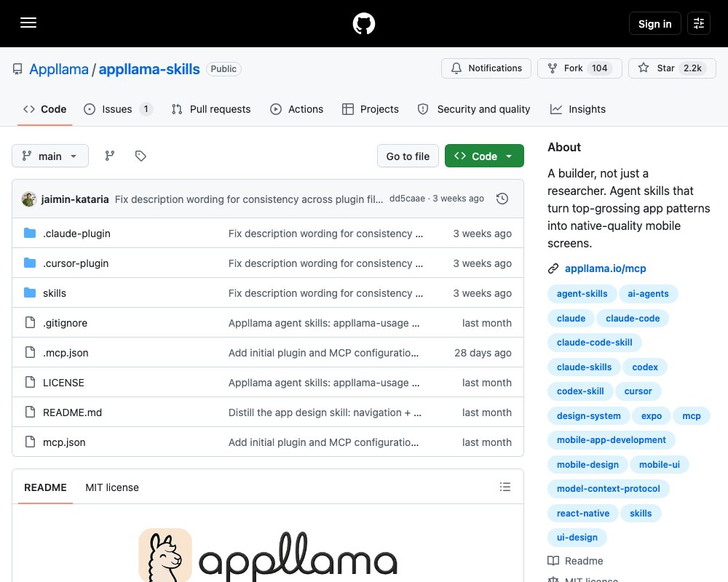Open commit dd5caae hash link
This screenshot has height=582, width=728.
click(407, 199)
